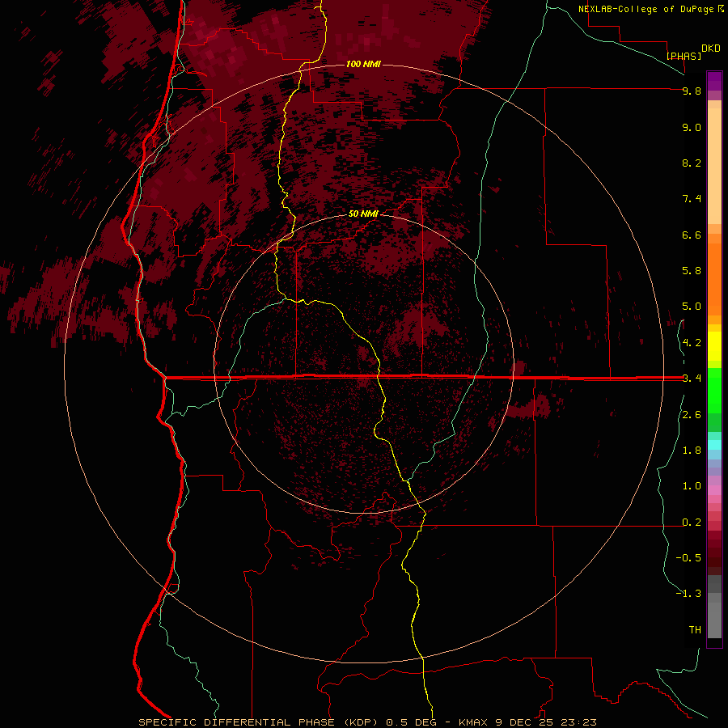Click the light peach band of color scale

(714, 166)
